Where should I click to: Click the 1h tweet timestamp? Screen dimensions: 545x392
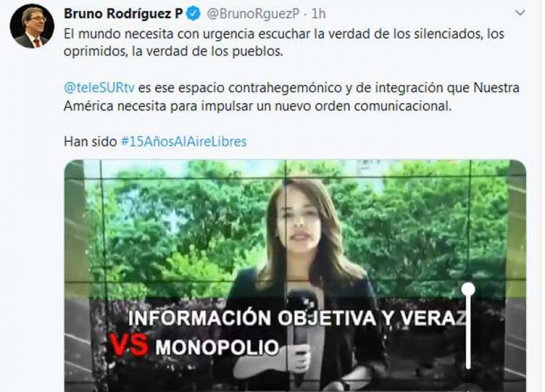tap(319, 13)
